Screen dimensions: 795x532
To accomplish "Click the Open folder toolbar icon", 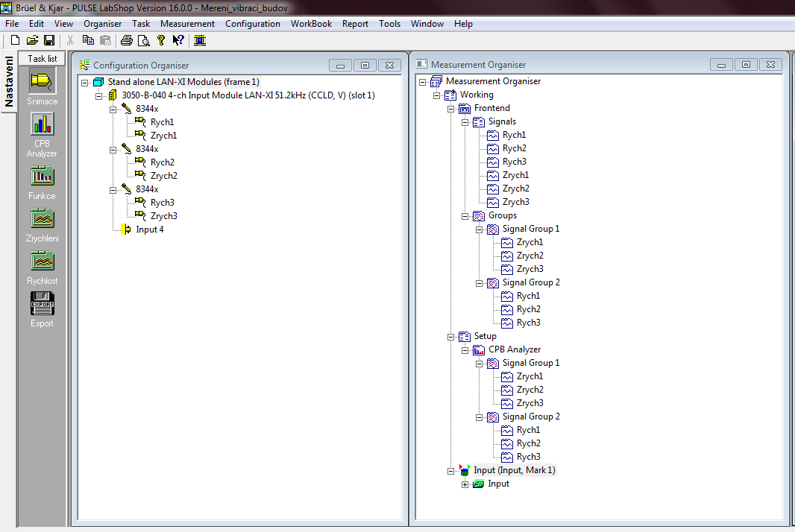I will point(33,40).
